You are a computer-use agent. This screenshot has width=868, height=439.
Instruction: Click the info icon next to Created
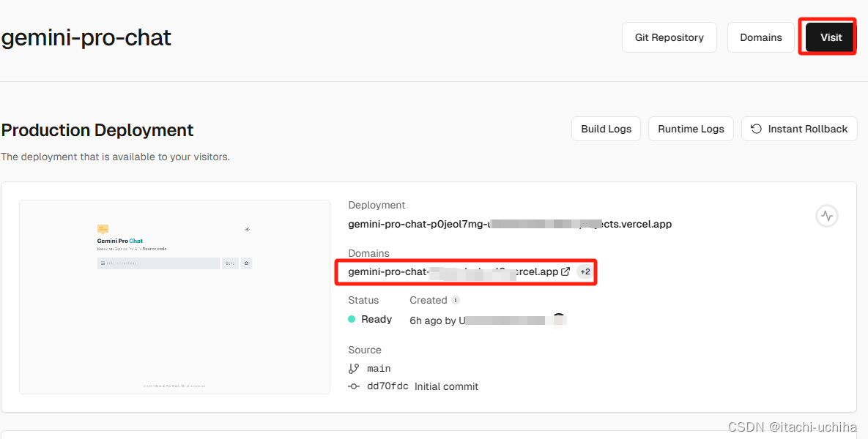(x=456, y=300)
